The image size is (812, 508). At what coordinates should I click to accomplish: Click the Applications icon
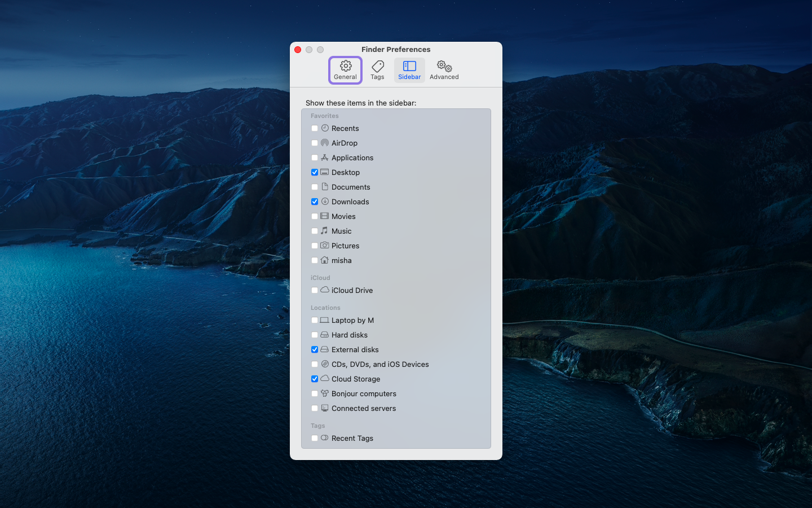(x=325, y=157)
